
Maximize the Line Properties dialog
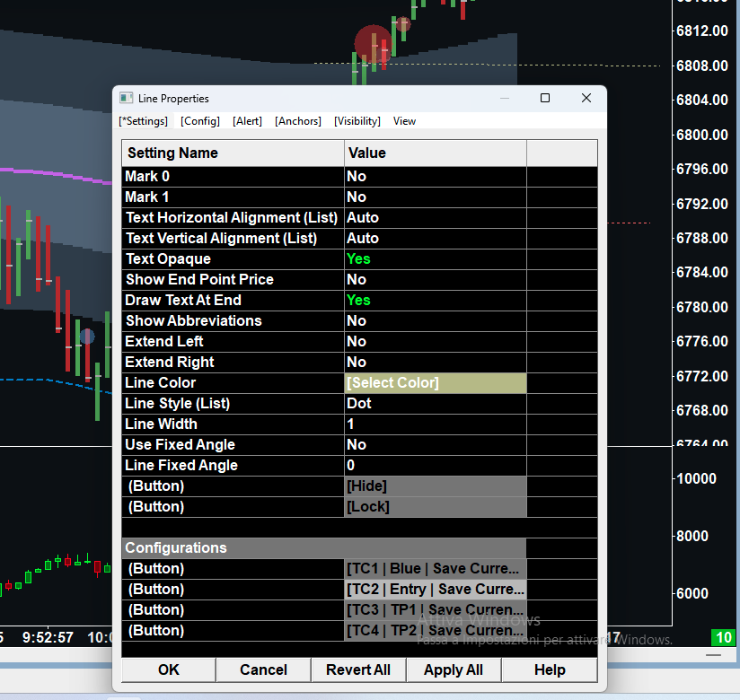(544, 98)
